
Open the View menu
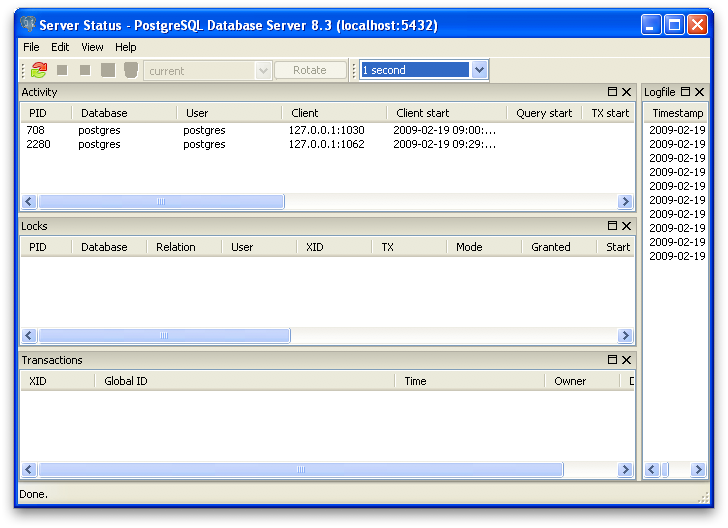(x=92, y=47)
